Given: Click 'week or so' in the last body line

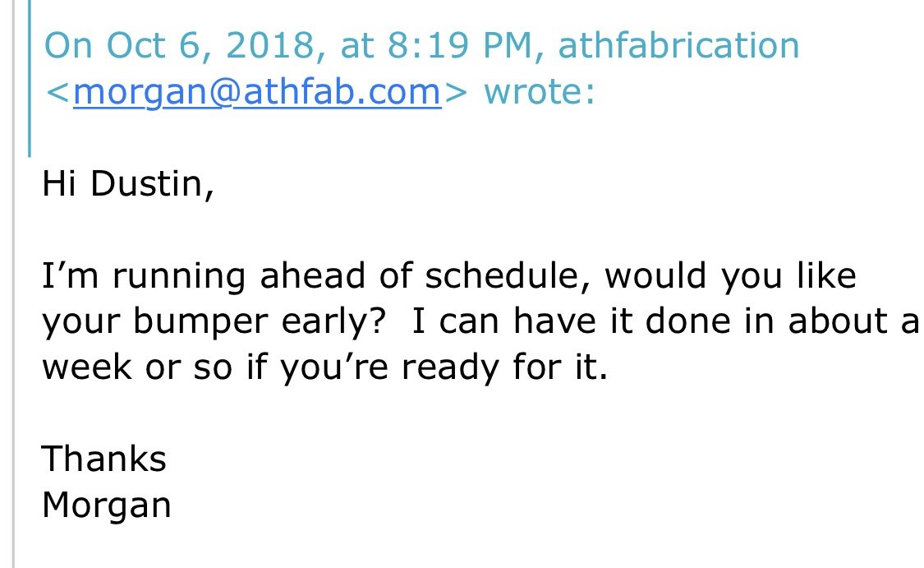Looking at the screenshot, I should click(137, 367).
